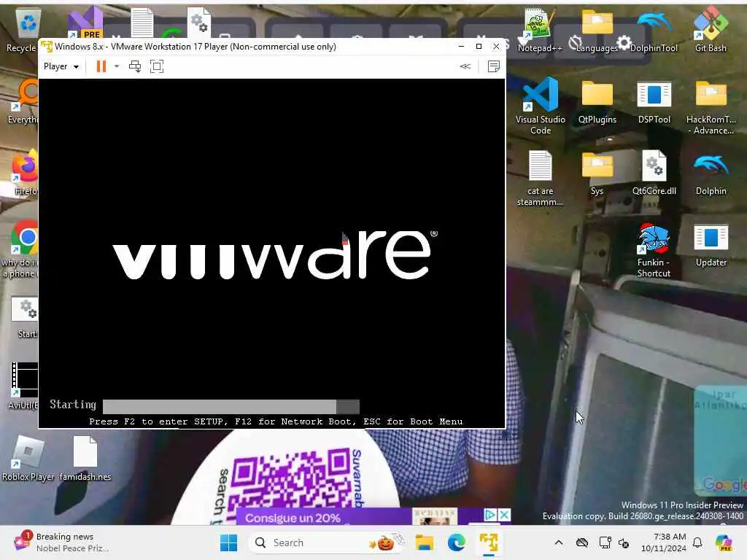The width and height of the screenshot is (747, 560).
Task: Close the ad banner with X
Action: 505,515
